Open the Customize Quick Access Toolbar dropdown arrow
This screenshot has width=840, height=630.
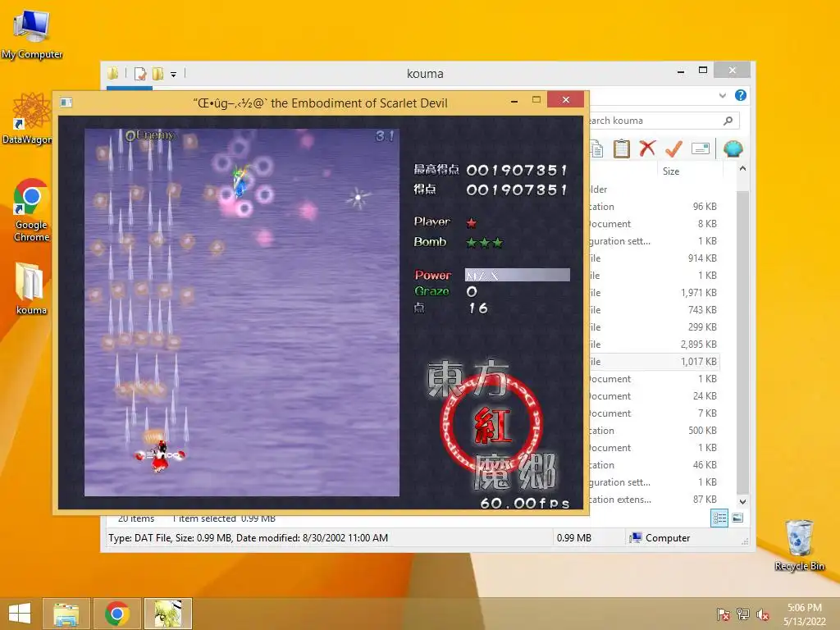pyautogui.click(x=174, y=75)
